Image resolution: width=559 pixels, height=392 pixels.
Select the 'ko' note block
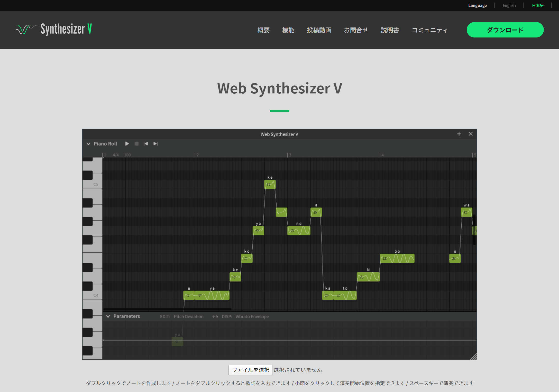[x=247, y=259]
